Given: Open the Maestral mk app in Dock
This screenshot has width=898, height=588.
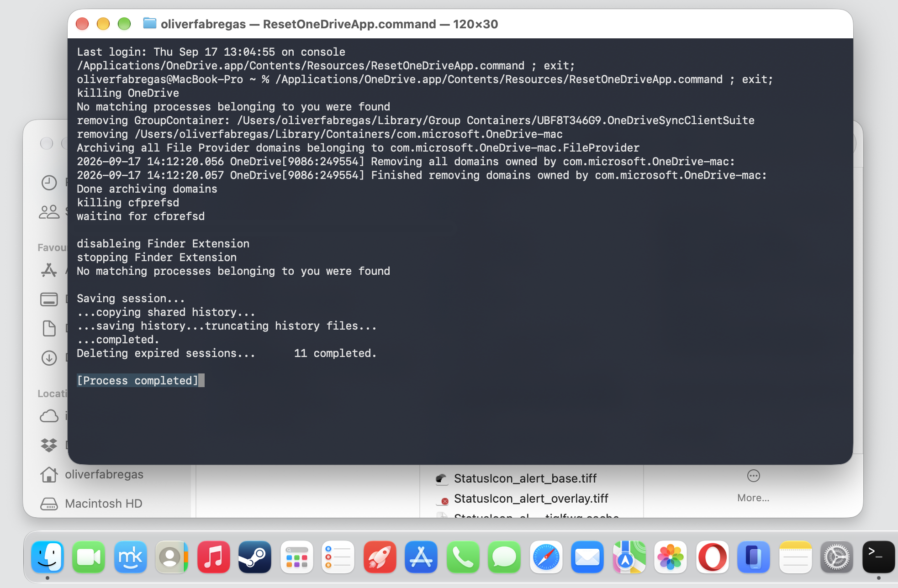Looking at the screenshot, I should (x=131, y=557).
